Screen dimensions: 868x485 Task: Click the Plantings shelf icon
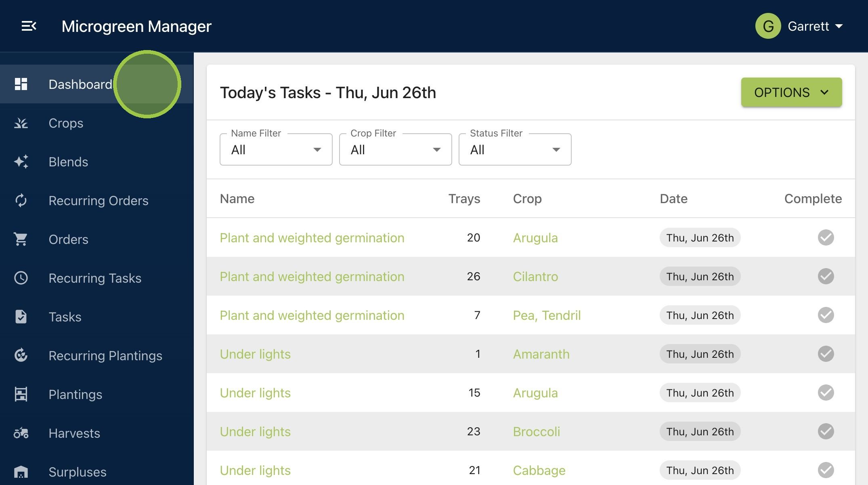pyautogui.click(x=21, y=394)
